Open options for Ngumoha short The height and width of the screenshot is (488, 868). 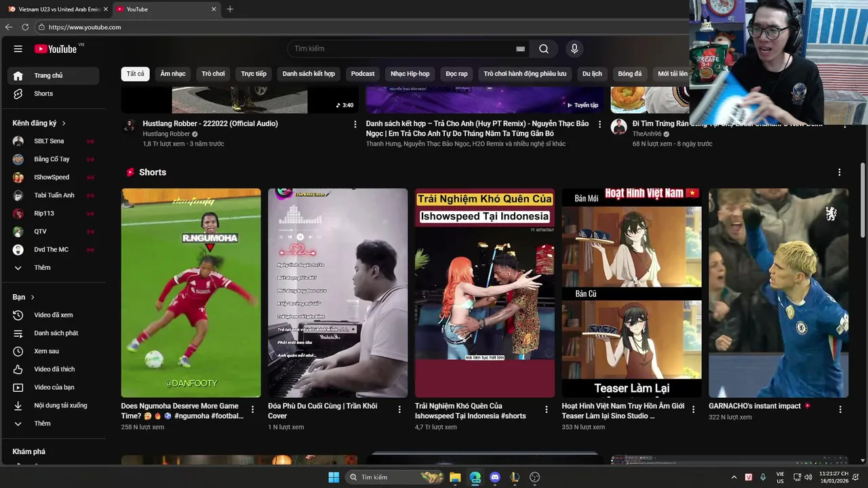[253, 409]
